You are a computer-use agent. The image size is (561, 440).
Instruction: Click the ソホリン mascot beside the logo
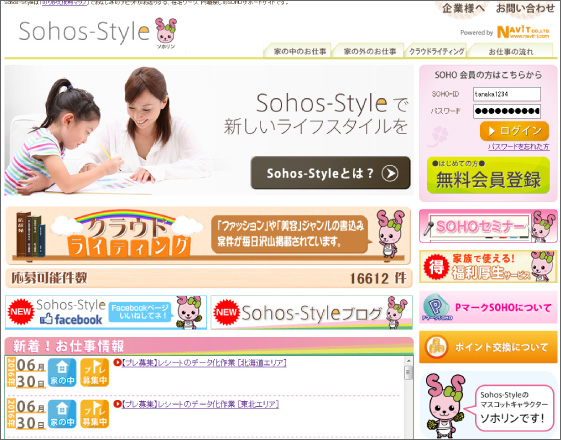[166, 32]
